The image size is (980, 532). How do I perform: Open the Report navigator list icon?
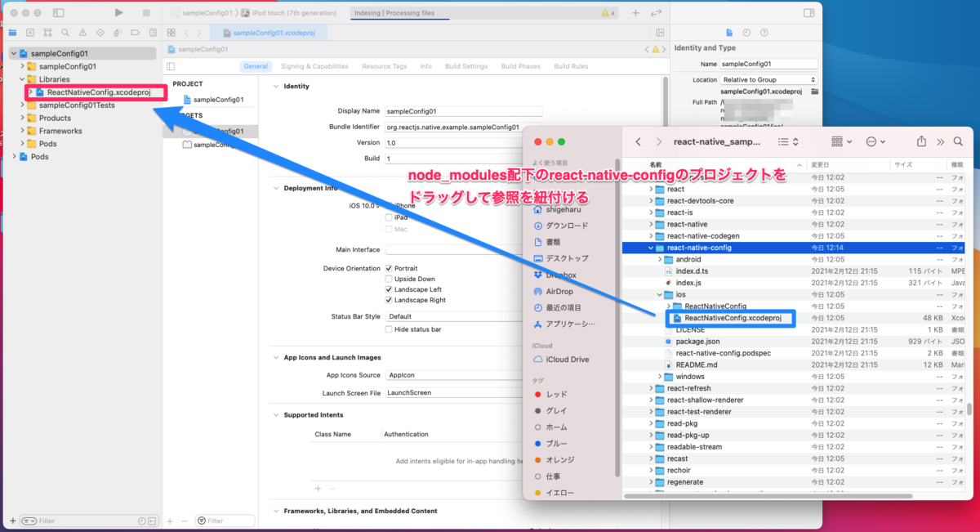pos(153,33)
